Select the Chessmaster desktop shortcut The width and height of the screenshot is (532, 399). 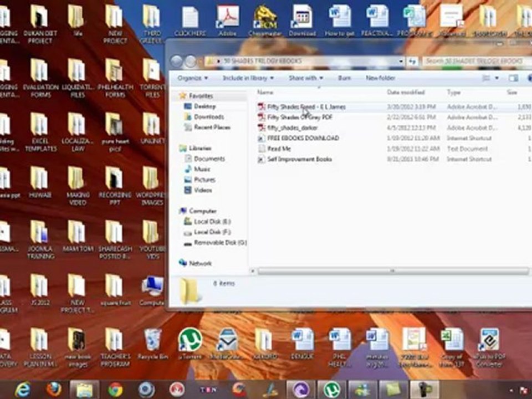pos(265,21)
